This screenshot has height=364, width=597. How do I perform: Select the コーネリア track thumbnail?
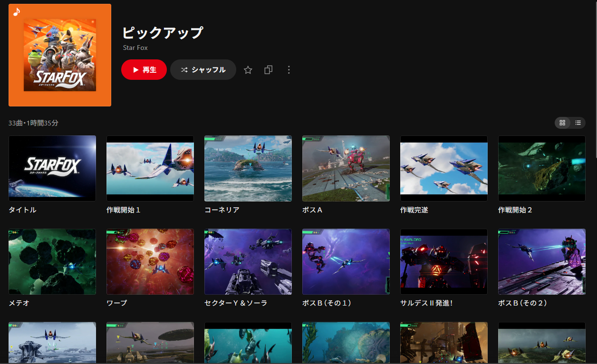[248, 168]
